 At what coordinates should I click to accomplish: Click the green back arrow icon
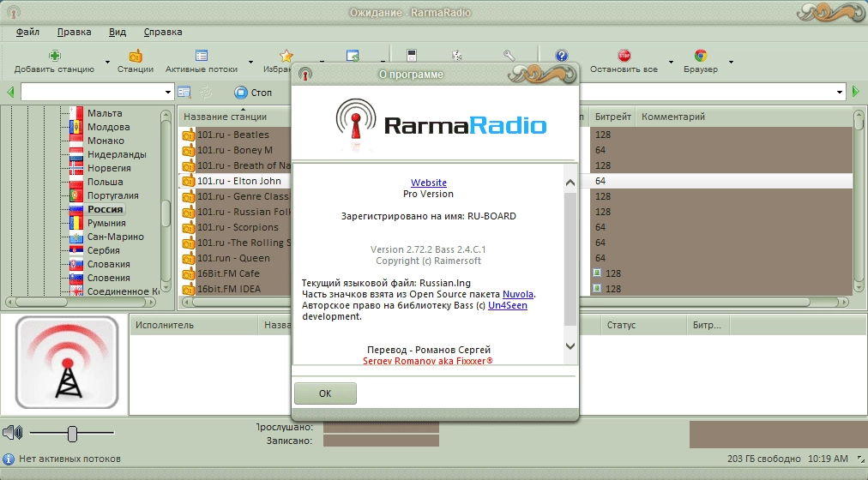click(10, 92)
